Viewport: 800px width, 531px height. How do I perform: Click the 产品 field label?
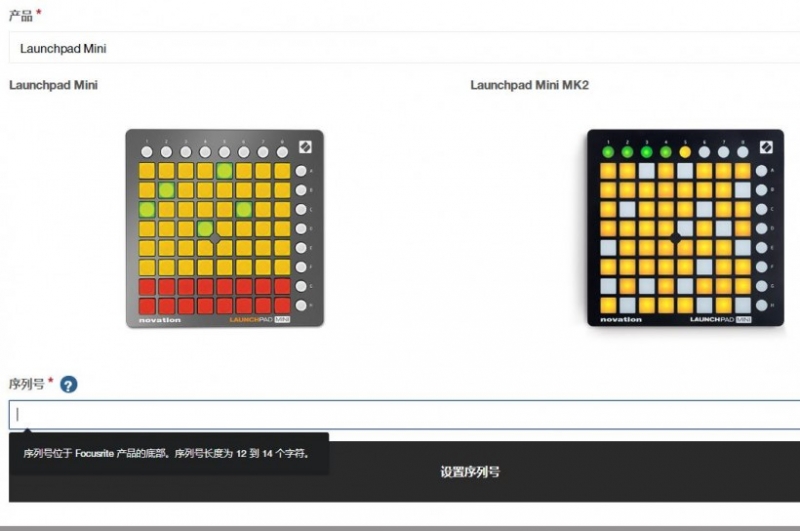coord(21,16)
